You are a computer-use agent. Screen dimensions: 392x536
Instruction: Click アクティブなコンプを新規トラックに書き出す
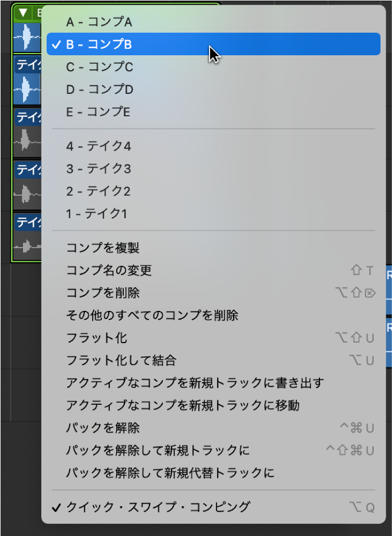pyautogui.click(x=213, y=383)
